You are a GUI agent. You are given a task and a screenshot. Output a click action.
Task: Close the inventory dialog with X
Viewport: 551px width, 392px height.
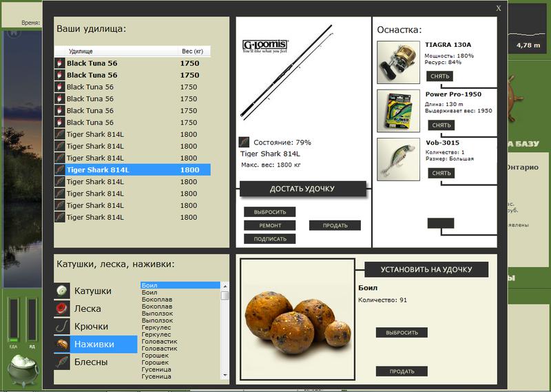point(498,8)
